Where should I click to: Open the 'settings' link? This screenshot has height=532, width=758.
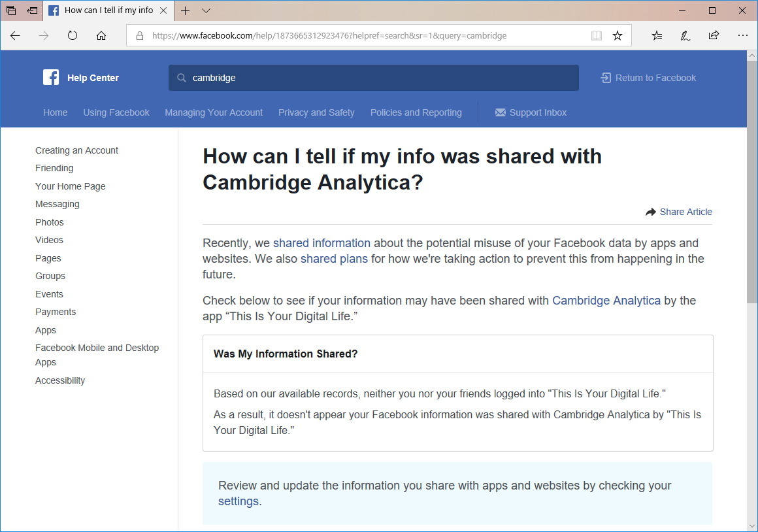coord(239,501)
